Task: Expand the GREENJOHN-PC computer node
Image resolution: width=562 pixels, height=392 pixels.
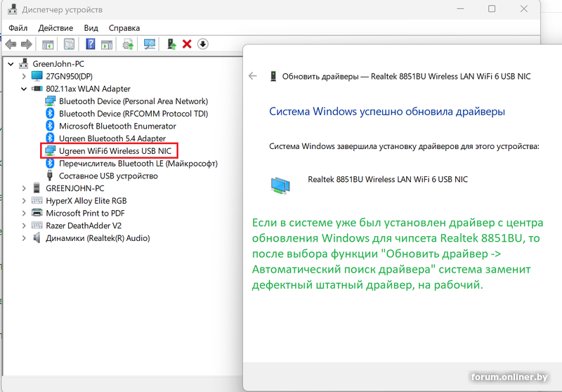Action: tap(24, 188)
